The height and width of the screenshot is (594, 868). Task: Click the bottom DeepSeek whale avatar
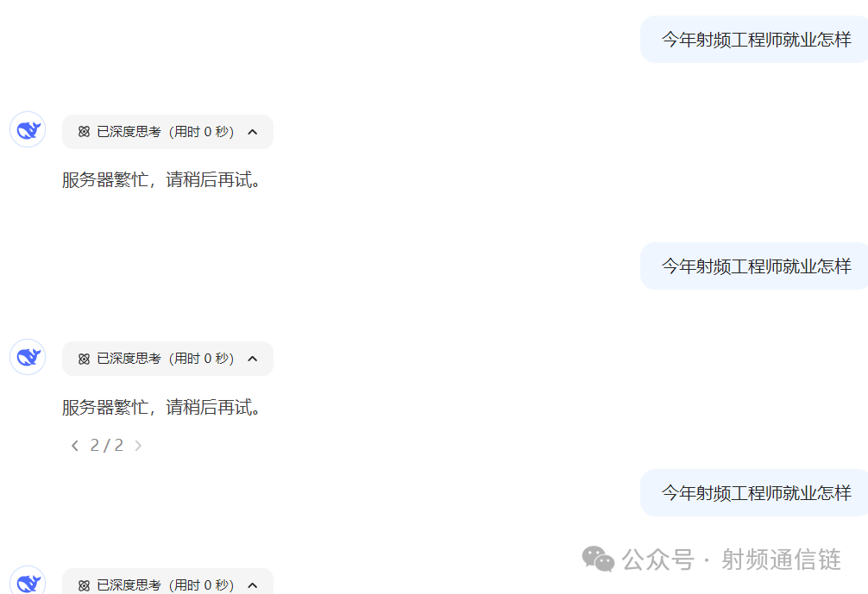(28, 580)
